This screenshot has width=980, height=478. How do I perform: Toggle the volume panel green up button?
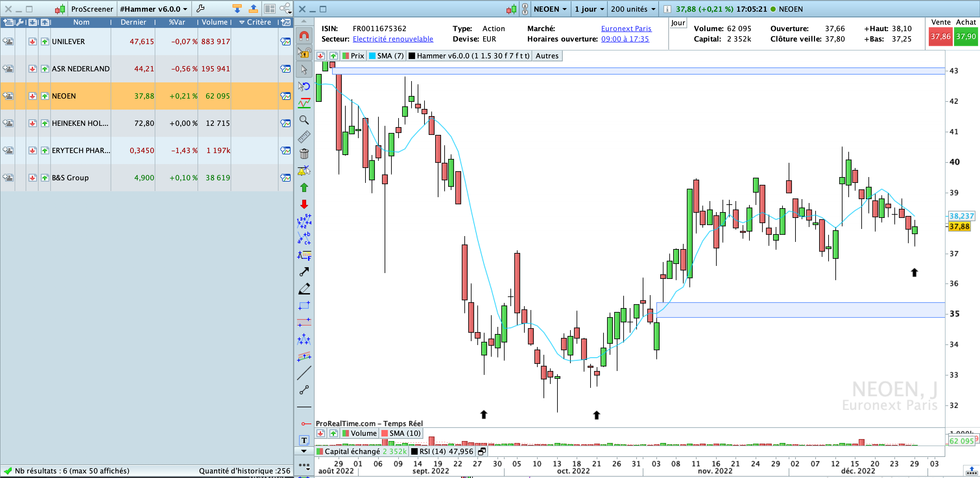click(x=334, y=433)
